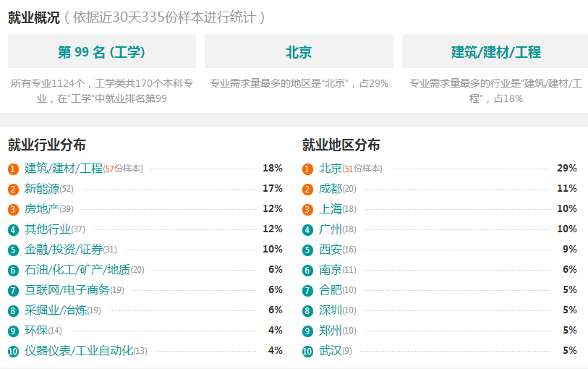
Task: Open the 南京 region link
Action: [x=331, y=269]
